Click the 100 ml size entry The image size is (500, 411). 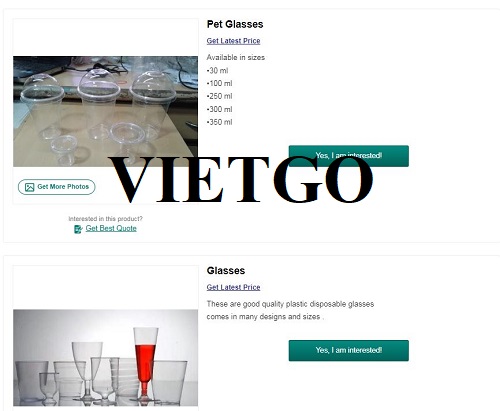(x=219, y=83)
